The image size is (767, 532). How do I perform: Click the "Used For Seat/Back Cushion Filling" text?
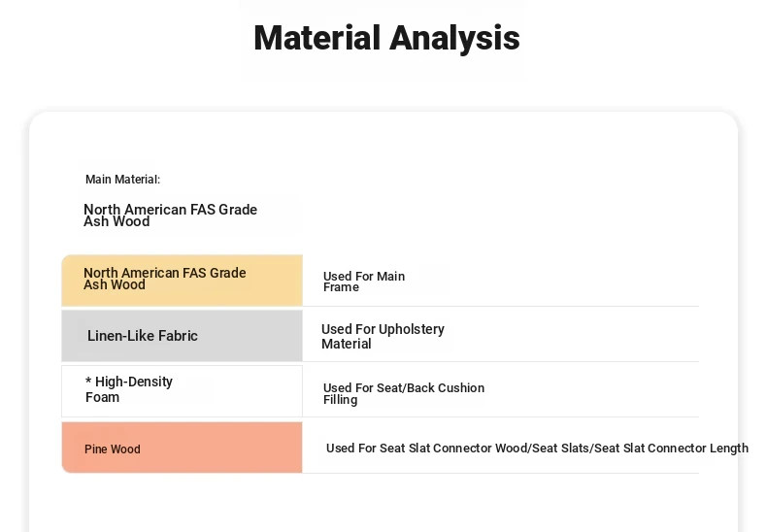[x=403, y=393]
